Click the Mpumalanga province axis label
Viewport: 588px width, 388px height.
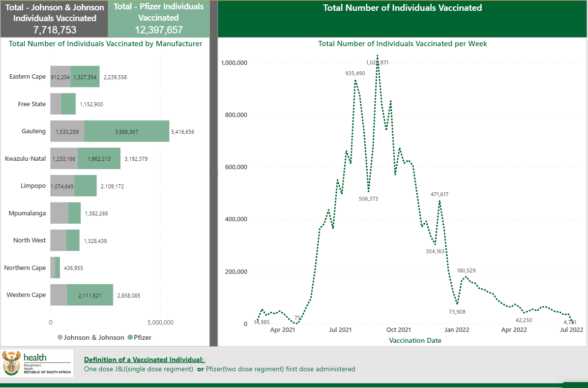click(27, 213)
